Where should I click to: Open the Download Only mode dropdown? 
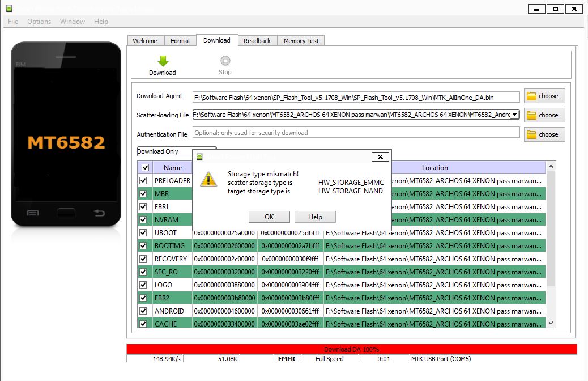point(177,151)
